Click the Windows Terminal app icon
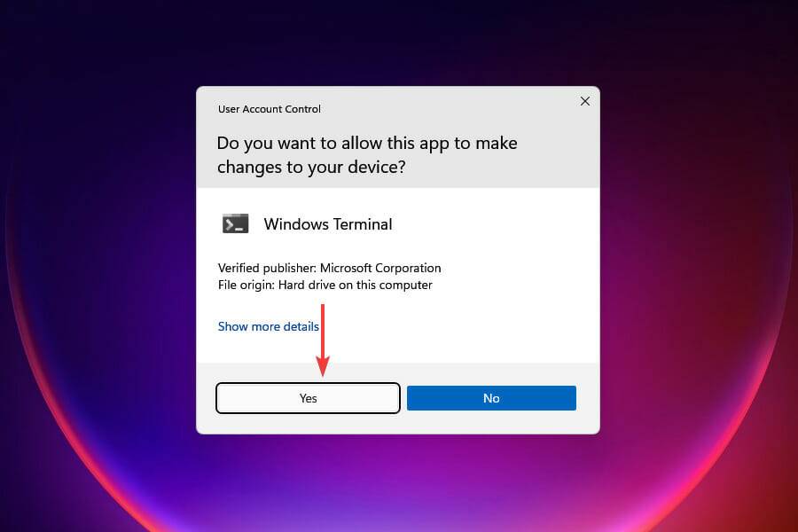 (x=235, y=223)
